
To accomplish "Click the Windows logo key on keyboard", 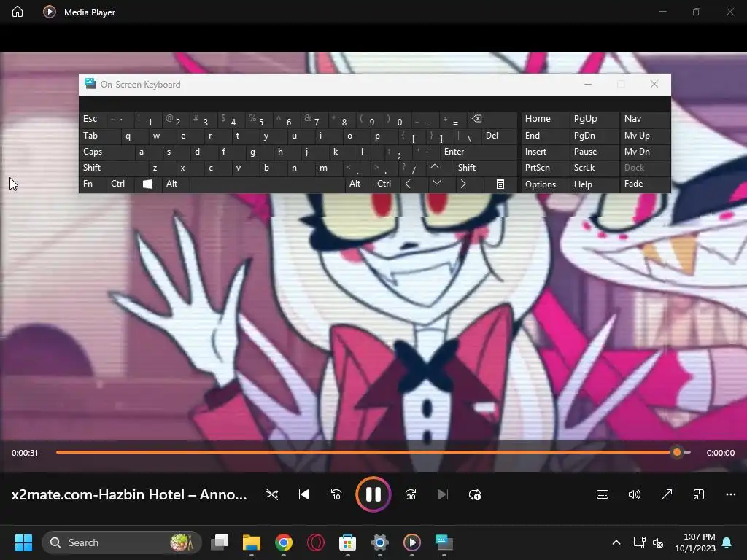I will [x=147, y=184].
